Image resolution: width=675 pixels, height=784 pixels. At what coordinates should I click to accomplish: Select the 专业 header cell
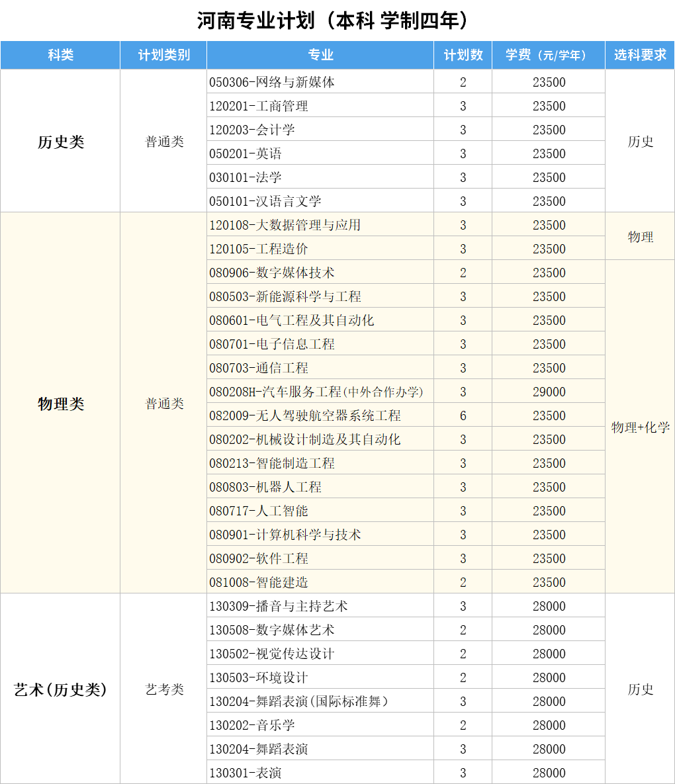(x=320, y=55)
